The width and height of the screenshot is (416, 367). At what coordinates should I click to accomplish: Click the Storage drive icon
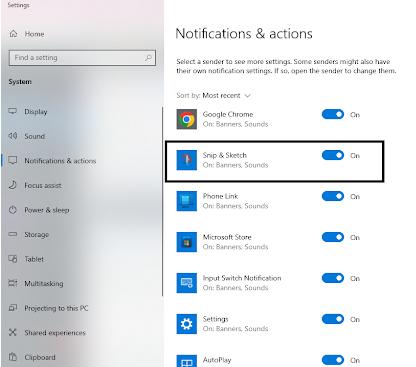[13, 234]
